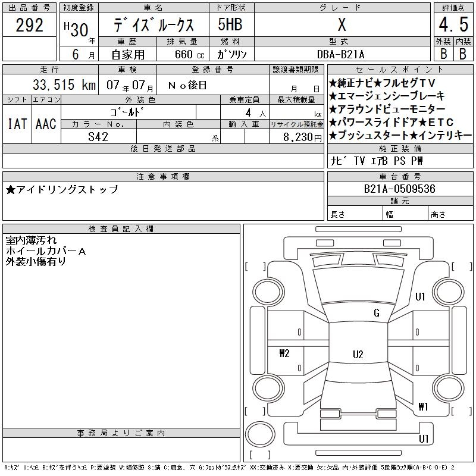Click the U1 mark below the rear bumper
476x476 pixels.
(423, 439)
